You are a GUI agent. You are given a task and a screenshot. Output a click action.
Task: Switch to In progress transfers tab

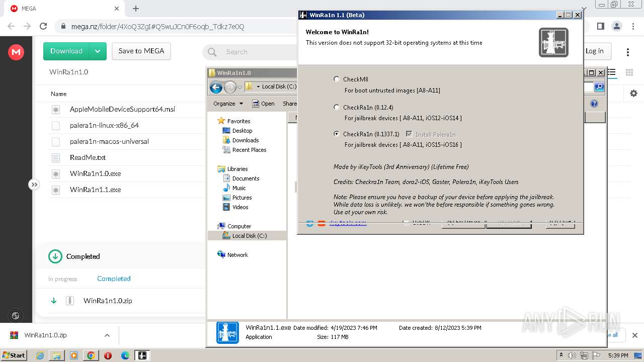click(63, 279)
